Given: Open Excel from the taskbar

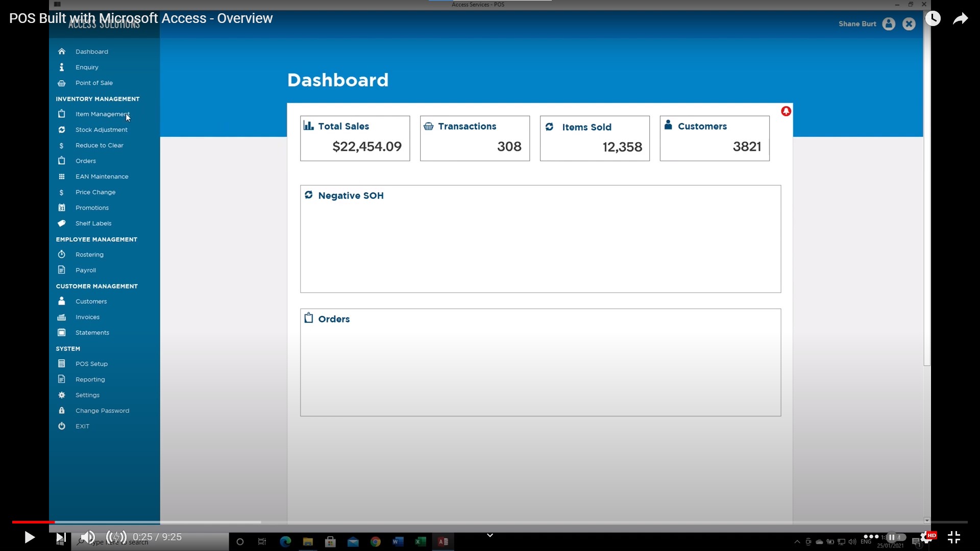Looking at the screenshot, I should [x=421, y=542].
